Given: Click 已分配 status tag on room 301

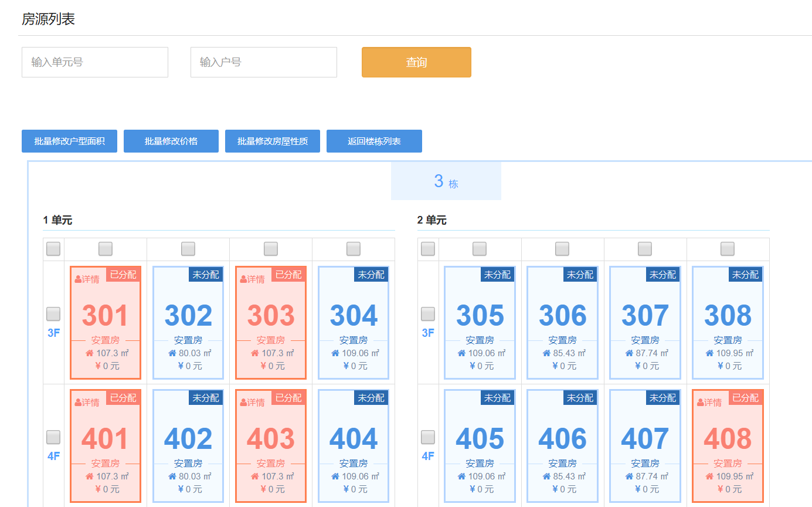Looking at the screenshot, I should coord(123,275).
